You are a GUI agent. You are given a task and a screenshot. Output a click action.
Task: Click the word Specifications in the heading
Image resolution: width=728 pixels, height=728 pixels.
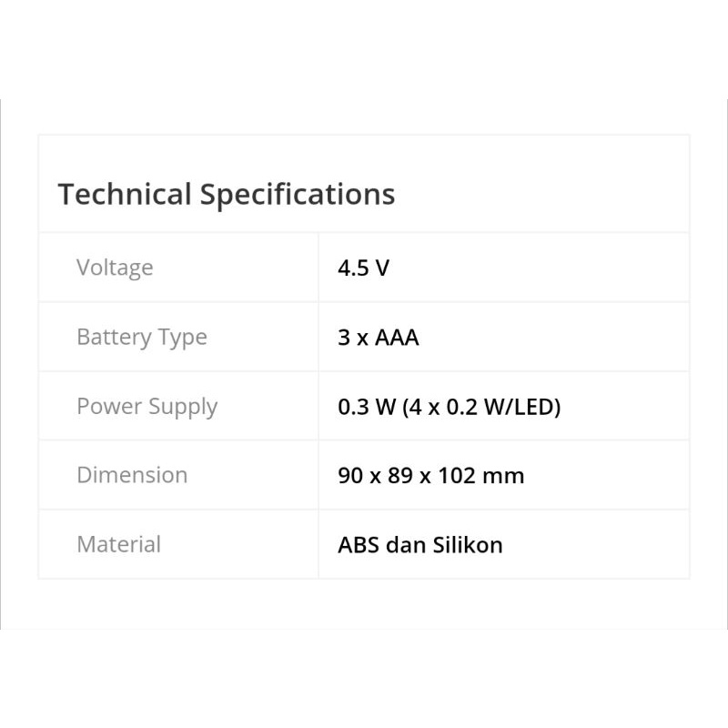point(298,195)
